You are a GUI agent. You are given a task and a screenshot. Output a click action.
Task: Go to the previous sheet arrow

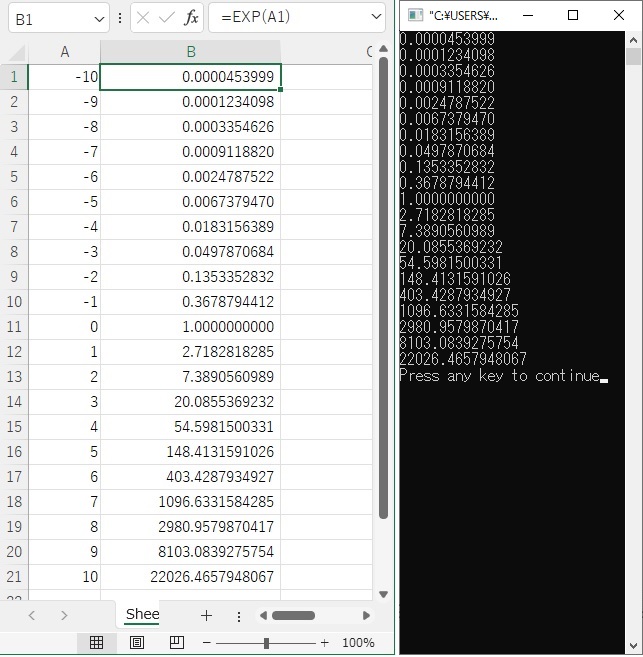tap(32, 615)
